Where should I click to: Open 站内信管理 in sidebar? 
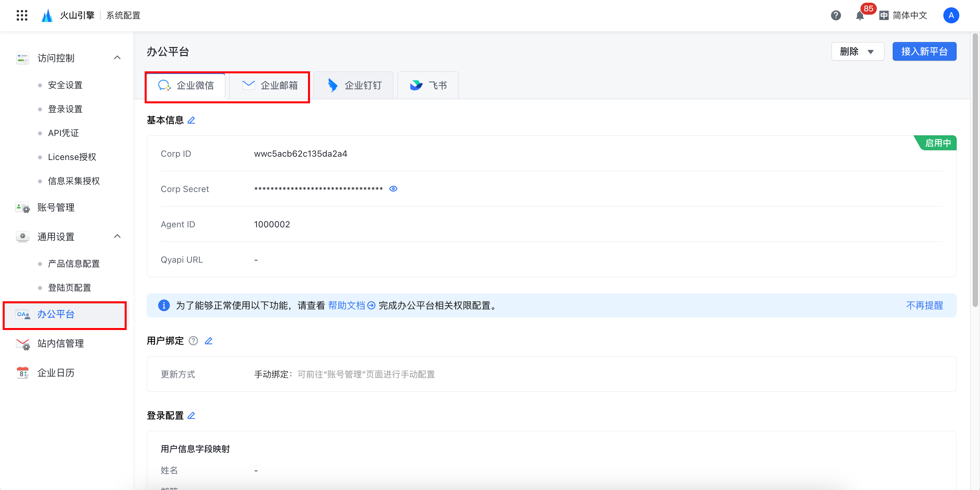point(60,344)
